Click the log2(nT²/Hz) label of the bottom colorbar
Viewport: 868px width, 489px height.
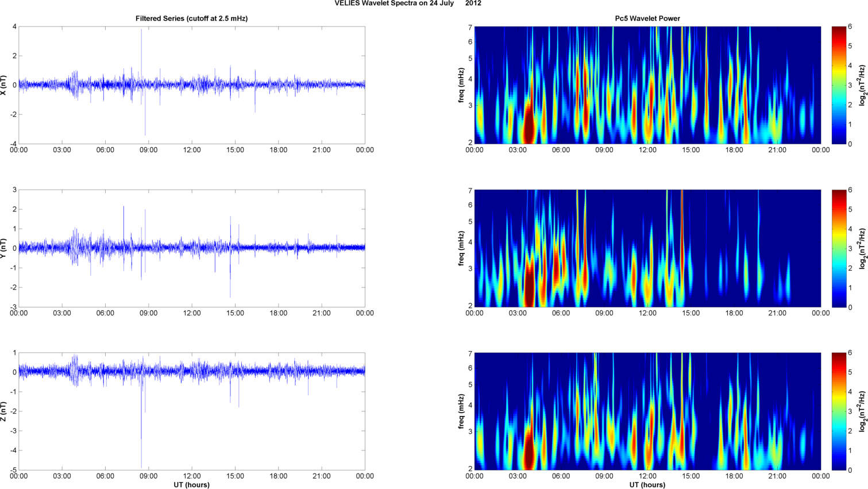(x=862, y=411)
